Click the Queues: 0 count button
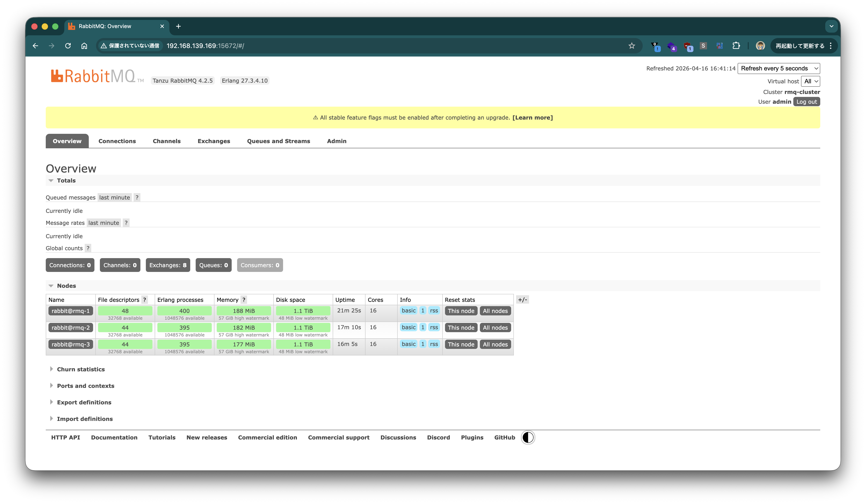This screenshot has height=504, width=866. (213, 265)
